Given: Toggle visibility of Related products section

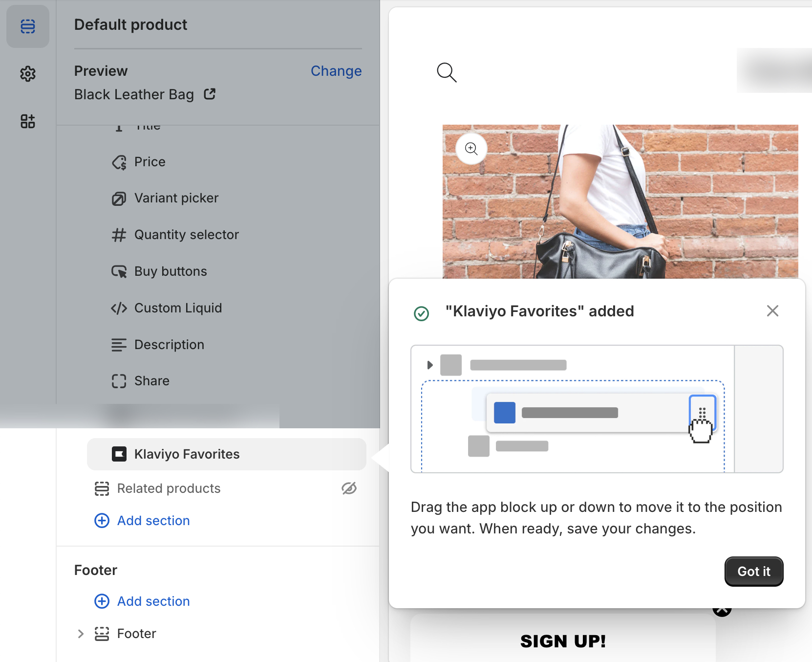Looking at the screenshot, I should point(349,488).
